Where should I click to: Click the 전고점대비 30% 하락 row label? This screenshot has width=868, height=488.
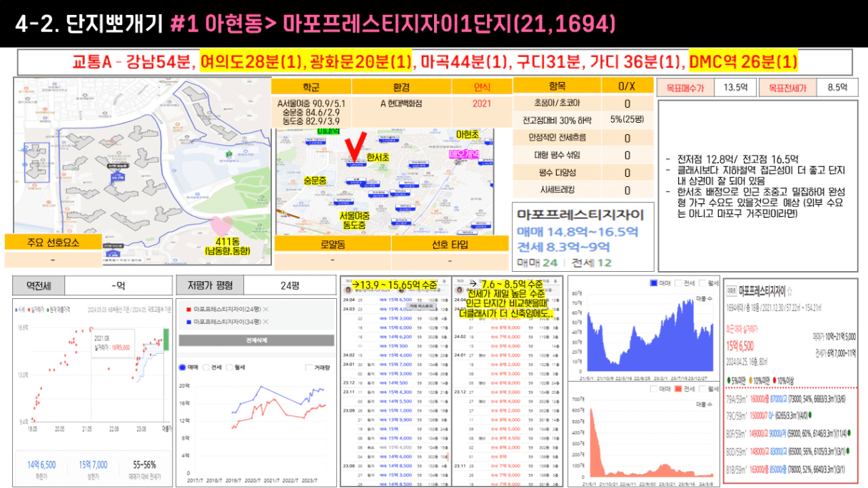click(x=557, y=121)
